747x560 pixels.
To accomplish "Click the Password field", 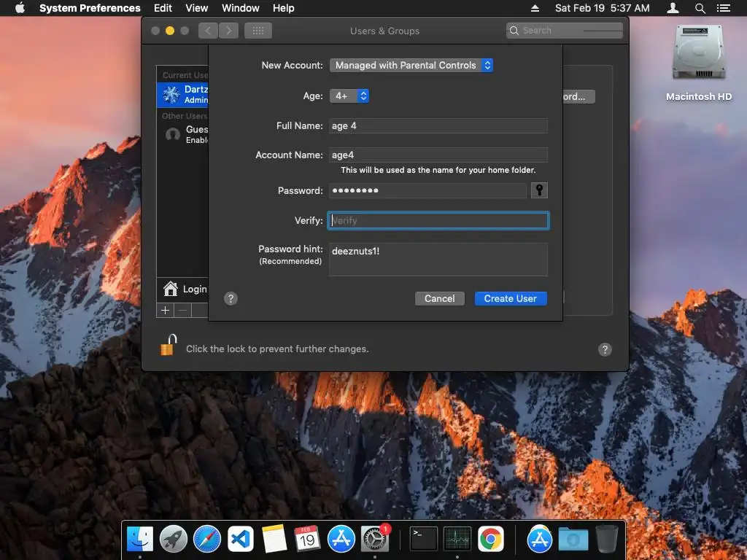I will click(x=427, y=190).
